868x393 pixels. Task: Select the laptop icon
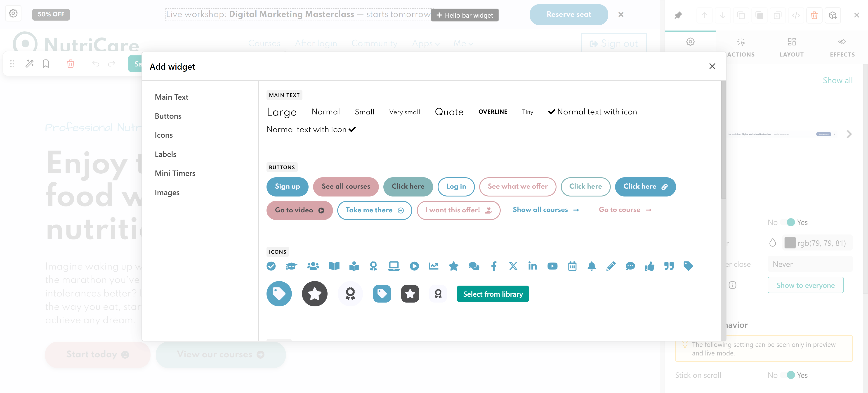point(394,266)
